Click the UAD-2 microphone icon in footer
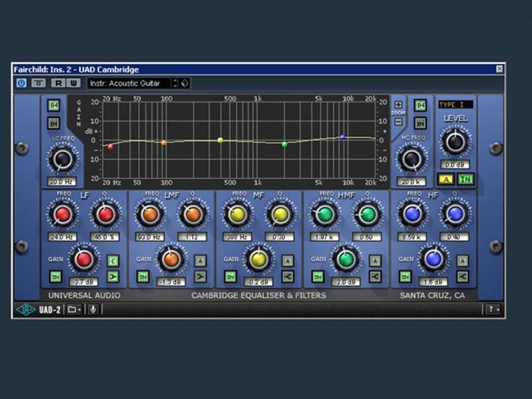 [x=93, y=309]
